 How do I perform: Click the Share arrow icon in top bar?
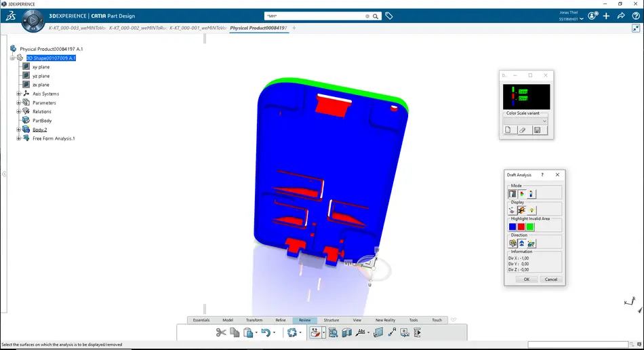pyautogui.click(x=621, y=16)
